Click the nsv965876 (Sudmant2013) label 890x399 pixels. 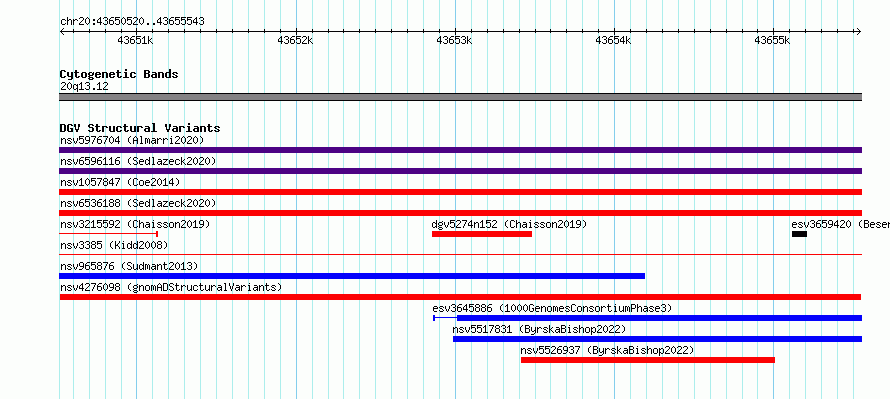click(x=129, y=266)
